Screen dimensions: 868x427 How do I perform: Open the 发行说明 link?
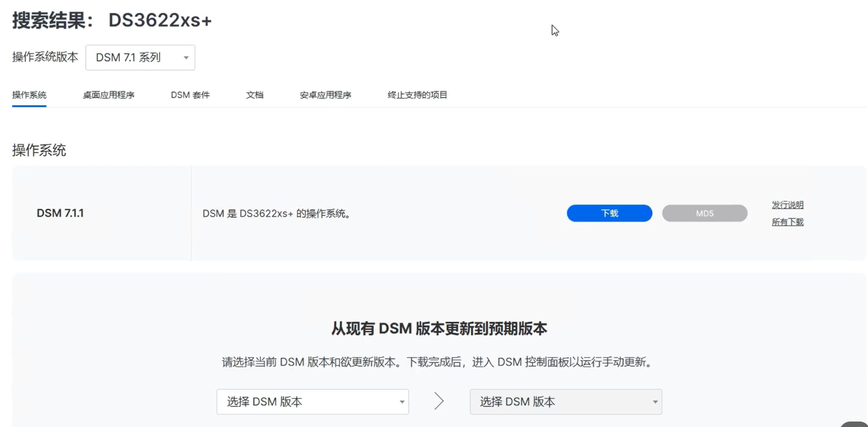click(787, 205)
